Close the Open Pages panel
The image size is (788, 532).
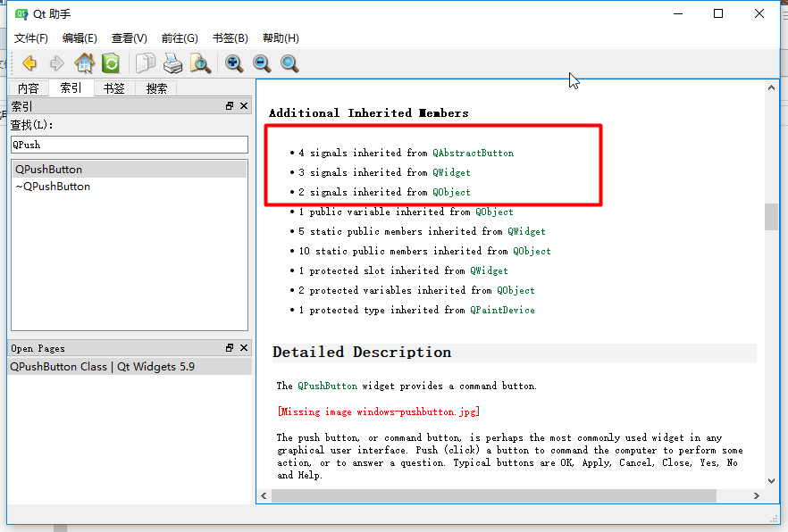pyautogui.click(x=244, y=348)
